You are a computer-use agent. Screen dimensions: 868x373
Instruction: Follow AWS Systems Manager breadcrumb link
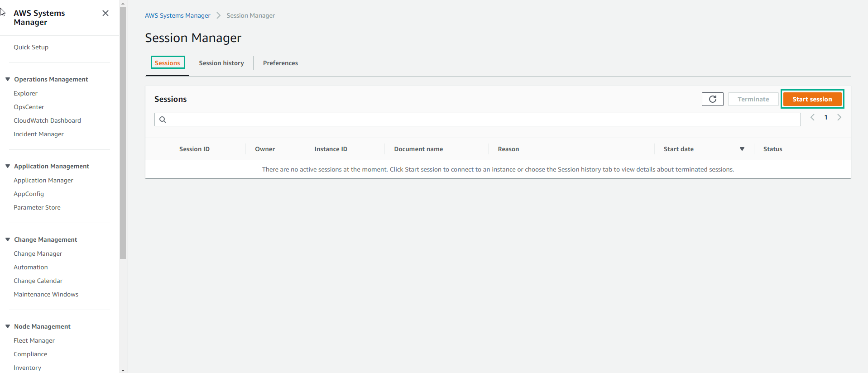click(177, 15)
